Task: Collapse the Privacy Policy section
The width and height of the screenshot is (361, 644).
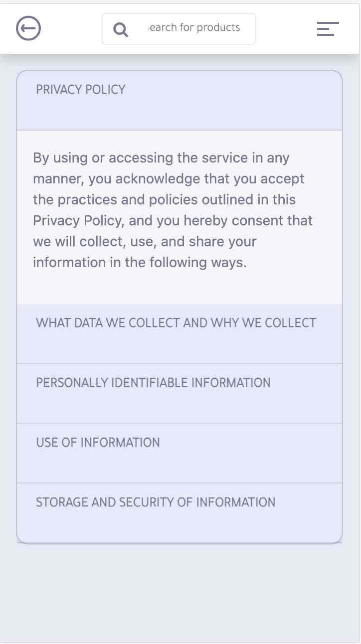Action: (180, 100)
